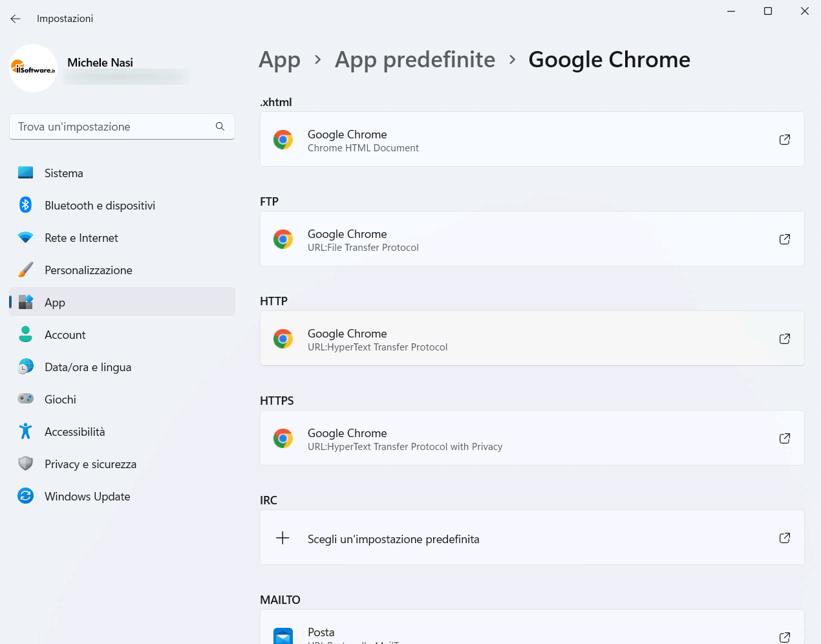Open Windows Update section

[122, 497]
